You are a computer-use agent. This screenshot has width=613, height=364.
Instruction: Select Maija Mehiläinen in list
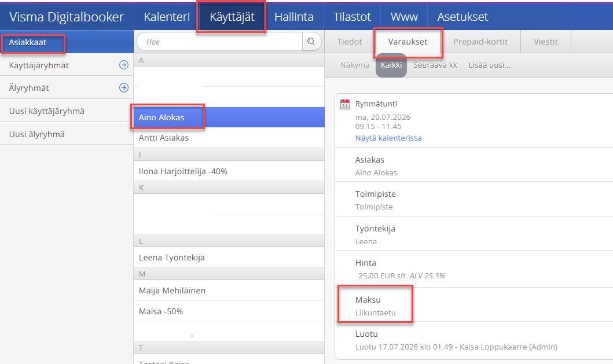tap(229, 291)
